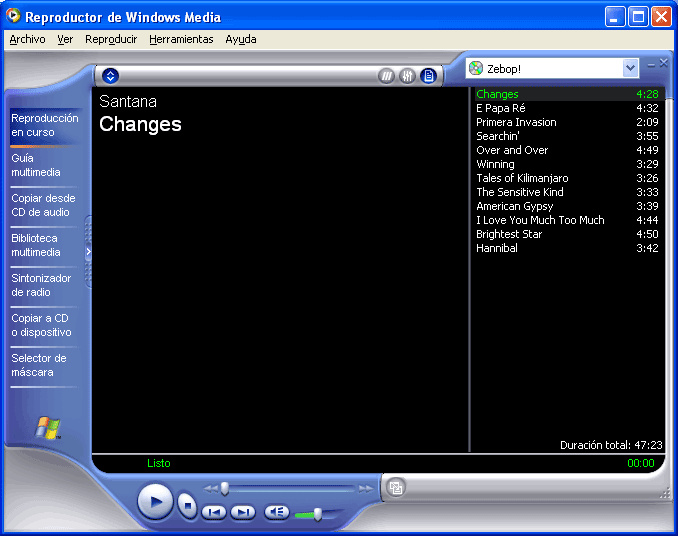The height and width of the screenshot is (536, 678).
Task: Click the Windows Media Player title bar icon
Action: point(13,16)
